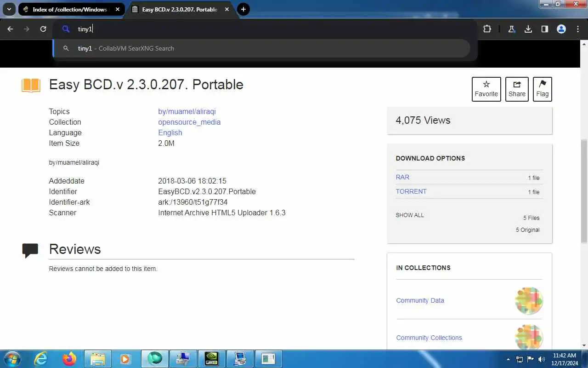
Task: Select the ark:/13960/t51g77f34 value
Action: coord(193,202)
